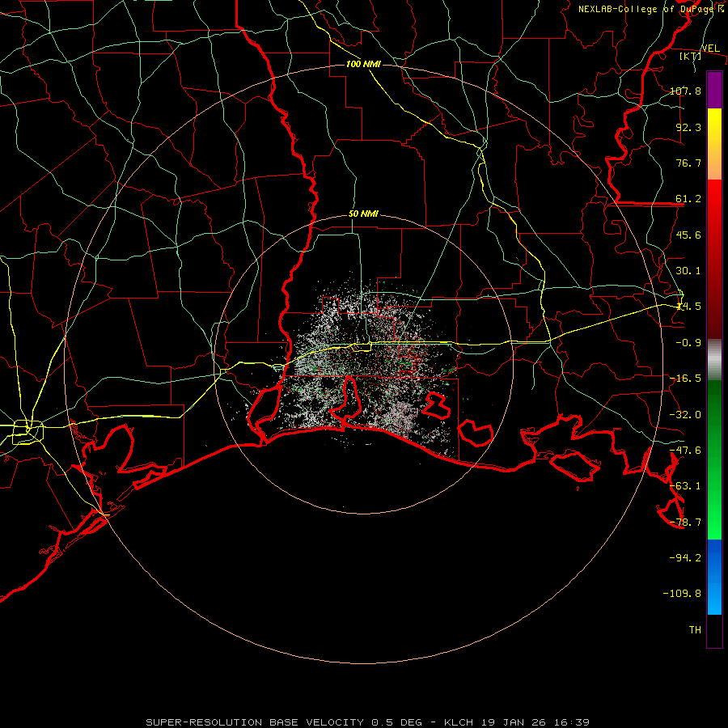
Task: Click the 100 NMI range ring label
Action: pos(363,64)
